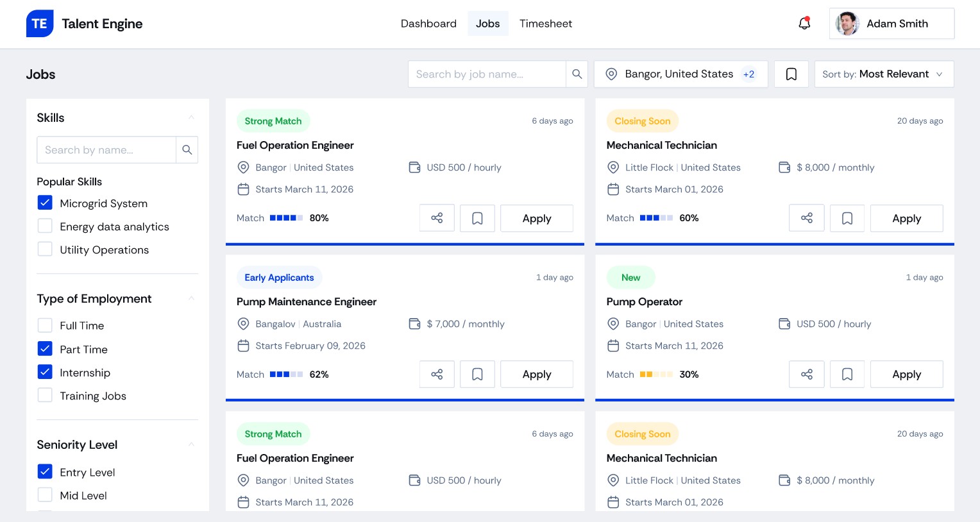Check the Training Jobs filter

[x=45, y=395]
